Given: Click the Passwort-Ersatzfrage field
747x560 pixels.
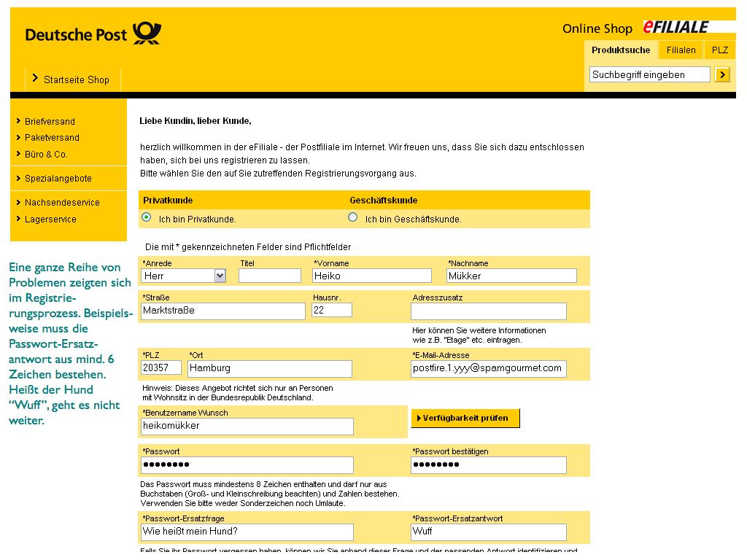Looking at the screenshot, I should (247, 532).
